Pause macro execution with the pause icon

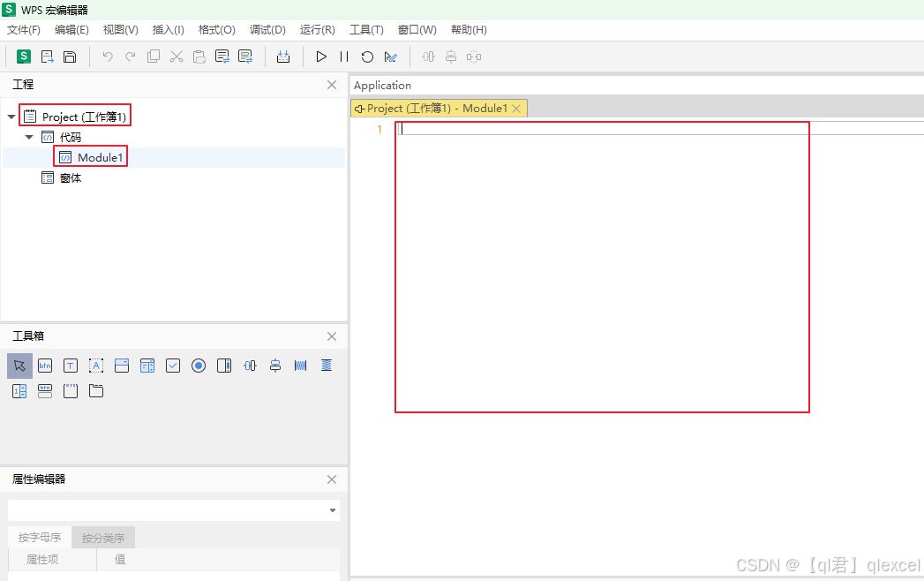click(344, 57)
